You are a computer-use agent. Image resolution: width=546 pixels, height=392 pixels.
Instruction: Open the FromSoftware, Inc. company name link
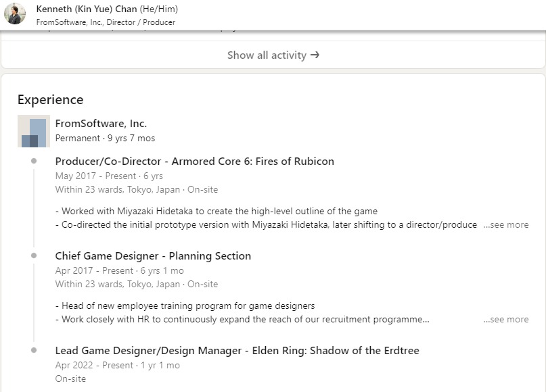101,124
